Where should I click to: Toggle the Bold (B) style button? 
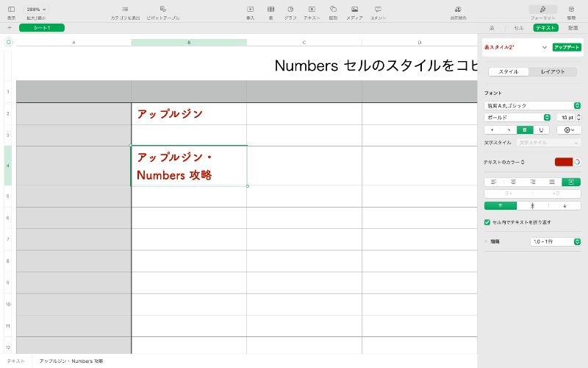[525, 130]
